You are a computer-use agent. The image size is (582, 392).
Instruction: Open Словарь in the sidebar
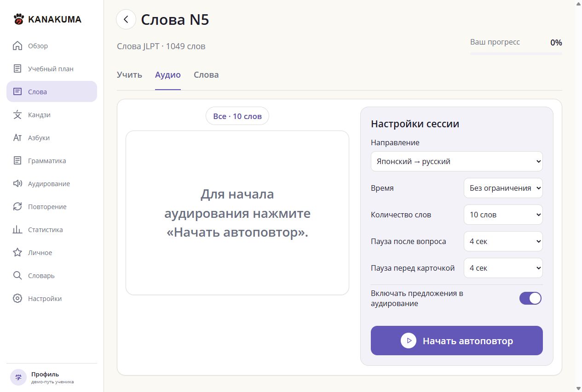coord(52,276)
